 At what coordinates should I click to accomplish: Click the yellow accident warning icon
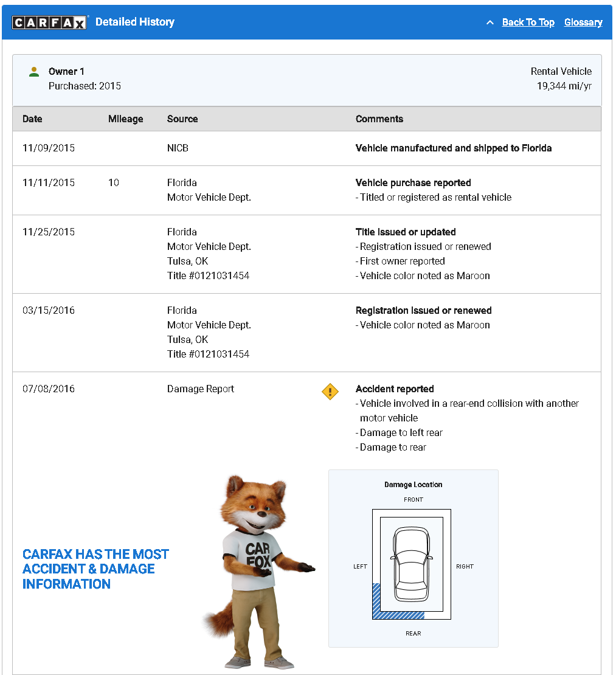(330, 392)
